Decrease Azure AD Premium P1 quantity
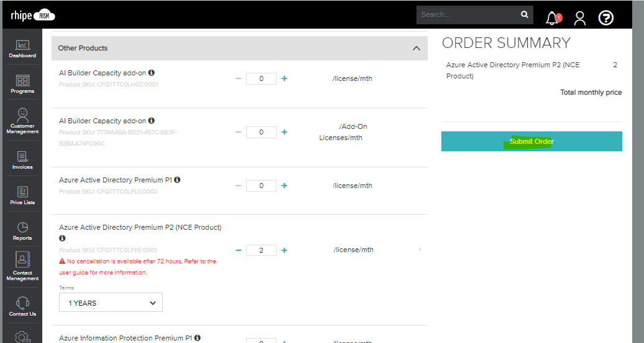The width and height of the screenshot is (644, 343). pyautogui.click(x=238, y=186)
